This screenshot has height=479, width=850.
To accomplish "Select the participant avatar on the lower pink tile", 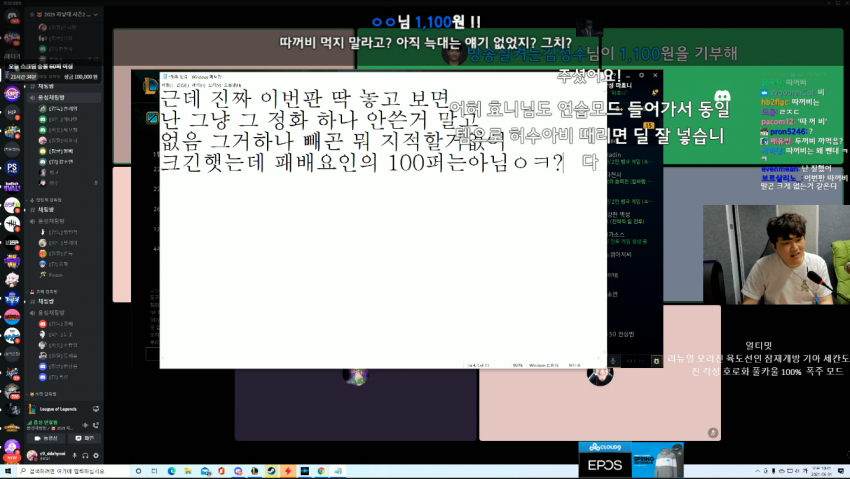I will pyautogui.click(x=600, y=375).
